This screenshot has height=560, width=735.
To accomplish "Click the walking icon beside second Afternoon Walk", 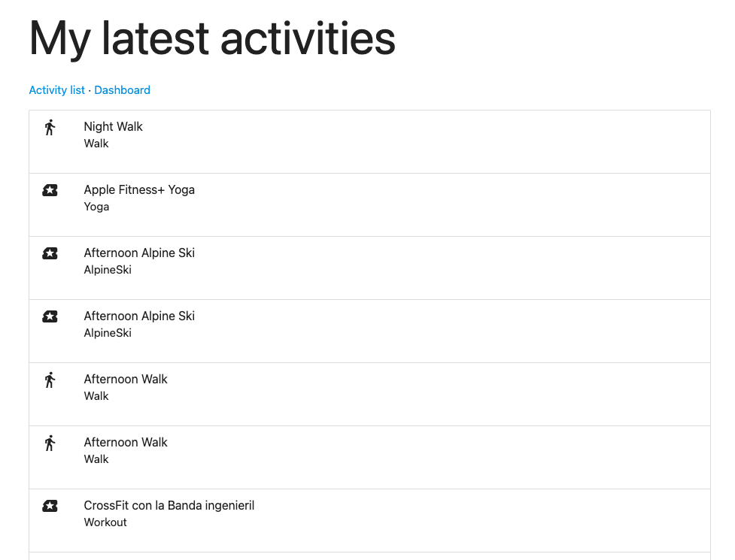I will (x=50, y=443).
